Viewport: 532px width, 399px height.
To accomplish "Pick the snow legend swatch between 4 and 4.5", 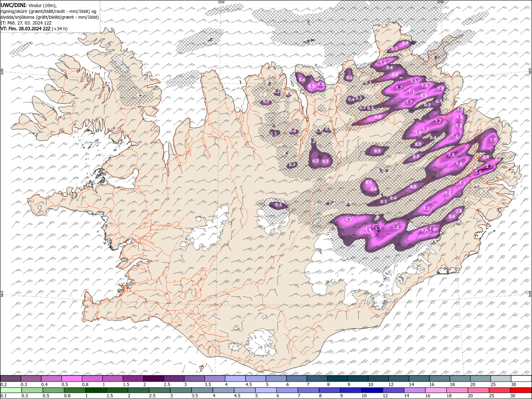I will 235,378.
